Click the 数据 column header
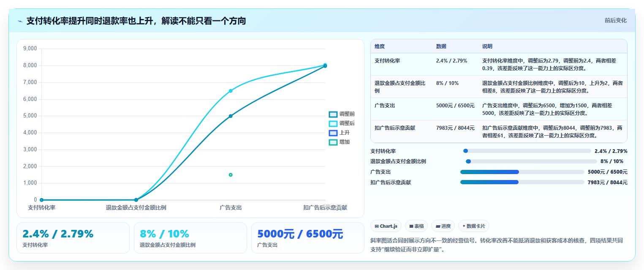This screenshot has width=644, height=270. pos(441,46)
